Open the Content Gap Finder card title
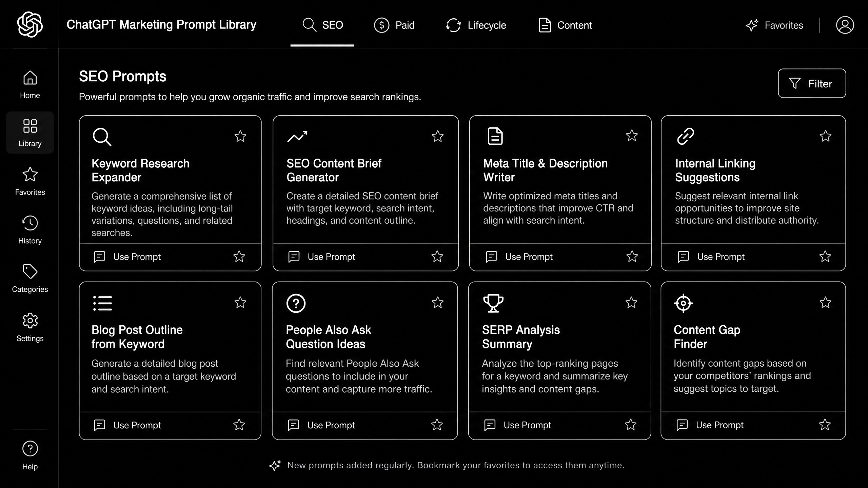This screenshot has height=488, width=868. (x=707, y=337)
